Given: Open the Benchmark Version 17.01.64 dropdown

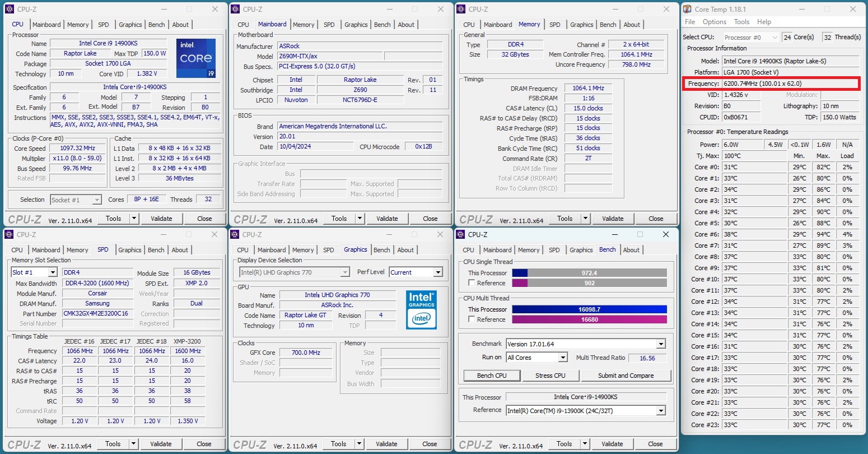Looking at the screenshot, I should pos(661,344).
